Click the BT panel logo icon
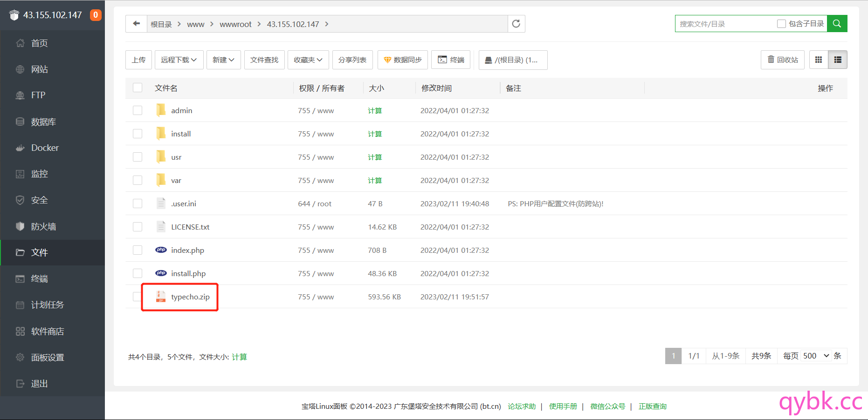This screenshot has height=420, width=868. [14, 15]
